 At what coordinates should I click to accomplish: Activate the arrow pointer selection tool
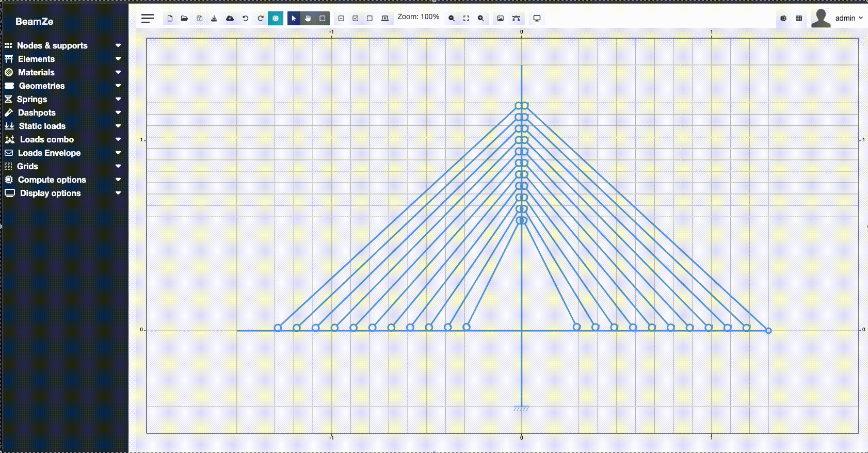point(294,19)
